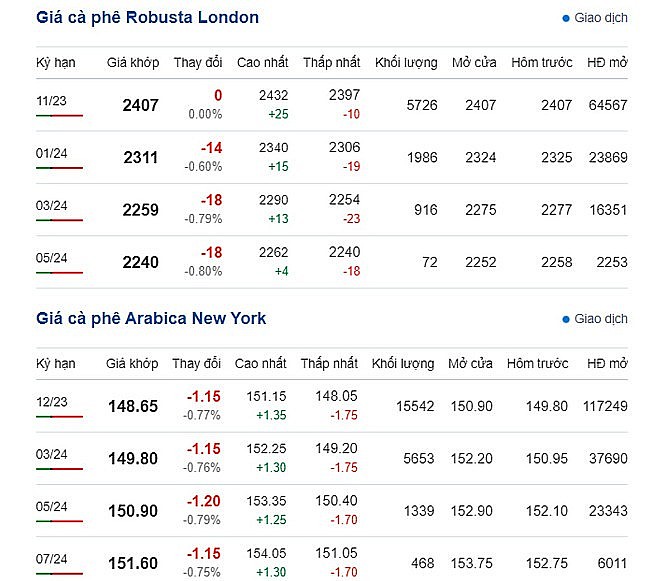Click the green-red range bar under Robusta 03/24
The height and width of the screenshot is (581, 670).
59,220
